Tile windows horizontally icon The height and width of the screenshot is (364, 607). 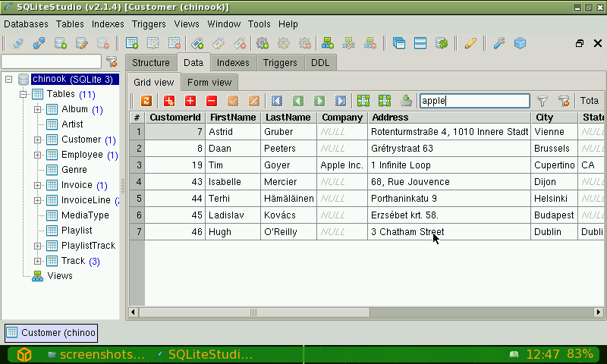[x=420, y=43]
